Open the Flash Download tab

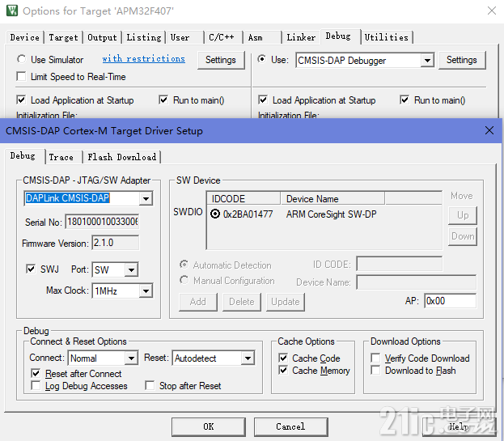(122, 157)
